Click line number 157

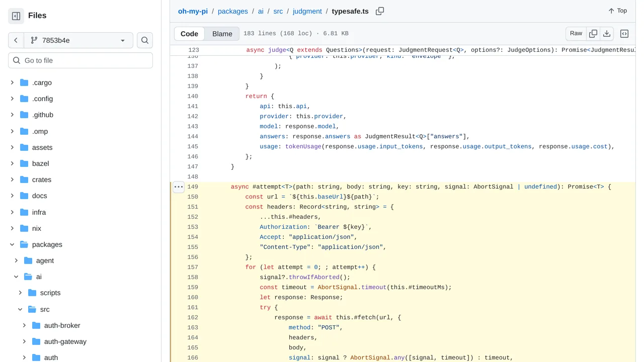click(193, 267)
